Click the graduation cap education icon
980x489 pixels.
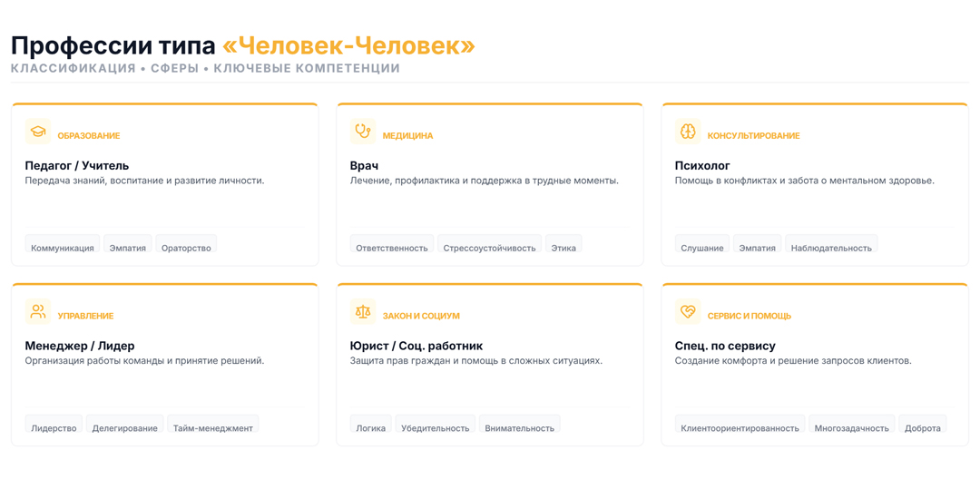click(37, 132)
